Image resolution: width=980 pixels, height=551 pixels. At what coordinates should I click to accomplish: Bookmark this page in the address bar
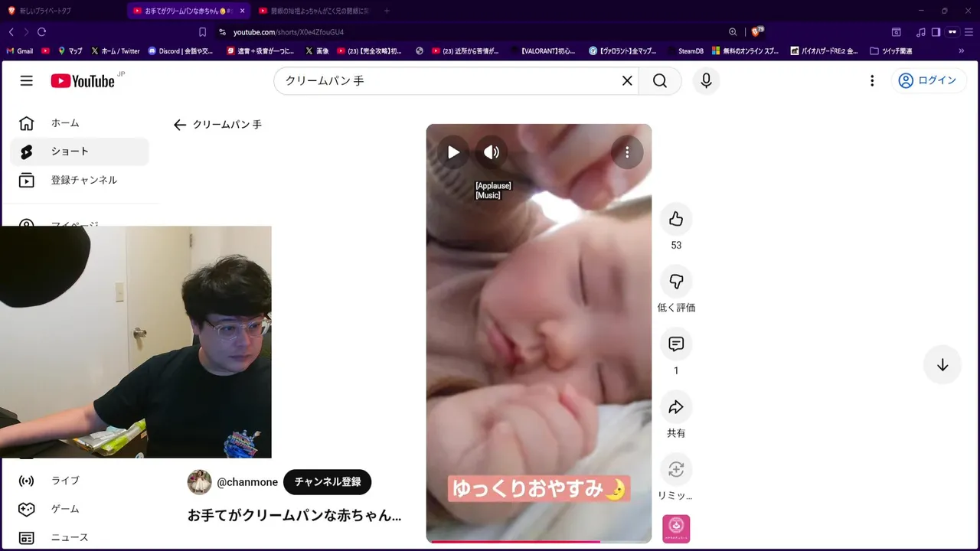(202, 32)
